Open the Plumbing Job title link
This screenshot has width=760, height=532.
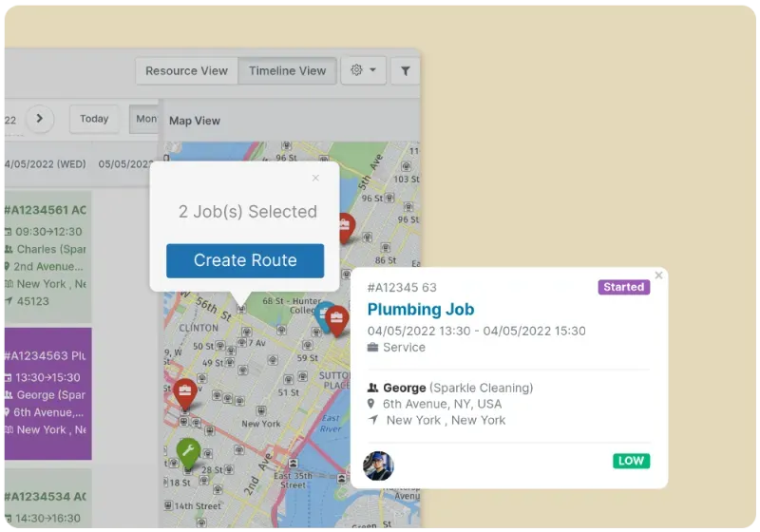click(x=420, y=309)
